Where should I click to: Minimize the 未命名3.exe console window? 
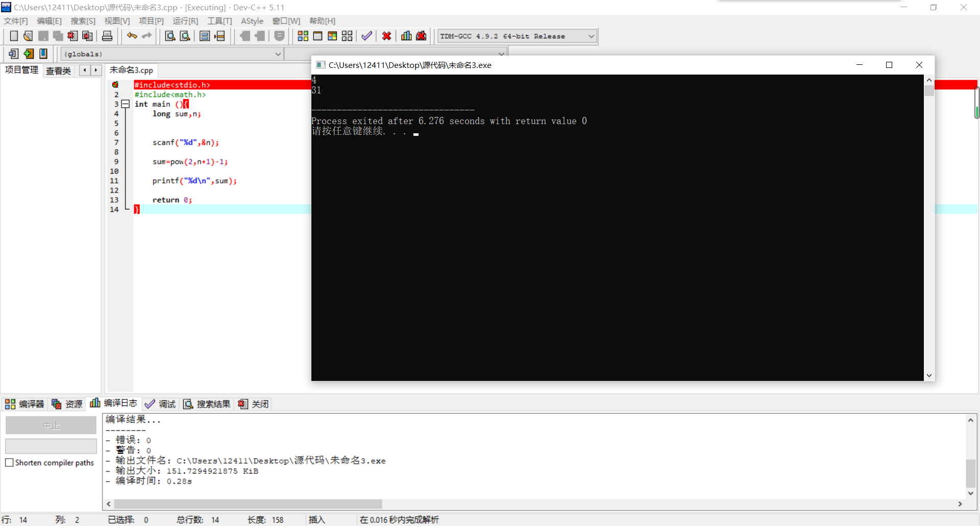point(860,65)
